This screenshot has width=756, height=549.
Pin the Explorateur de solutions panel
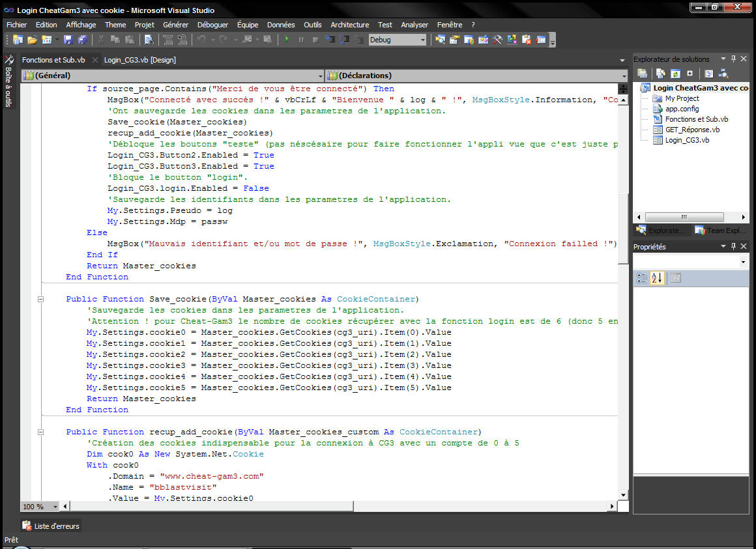(733, 59)
